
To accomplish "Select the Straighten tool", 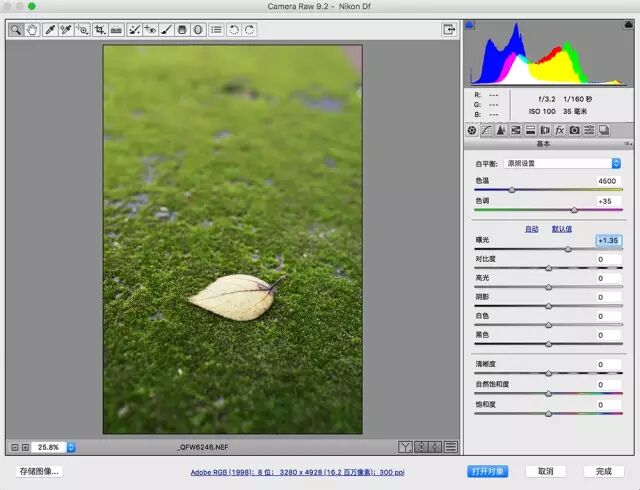I will (116, 30).
